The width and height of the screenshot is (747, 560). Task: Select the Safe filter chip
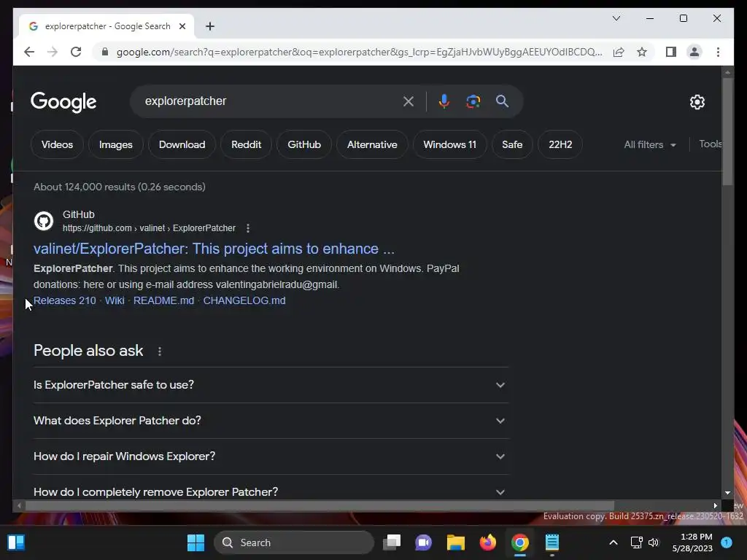(512, 145)
